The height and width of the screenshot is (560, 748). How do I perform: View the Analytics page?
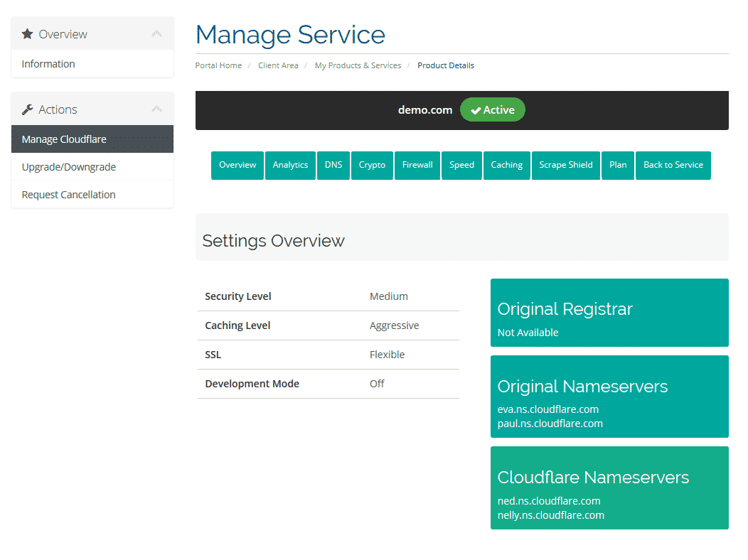point(290,165)
